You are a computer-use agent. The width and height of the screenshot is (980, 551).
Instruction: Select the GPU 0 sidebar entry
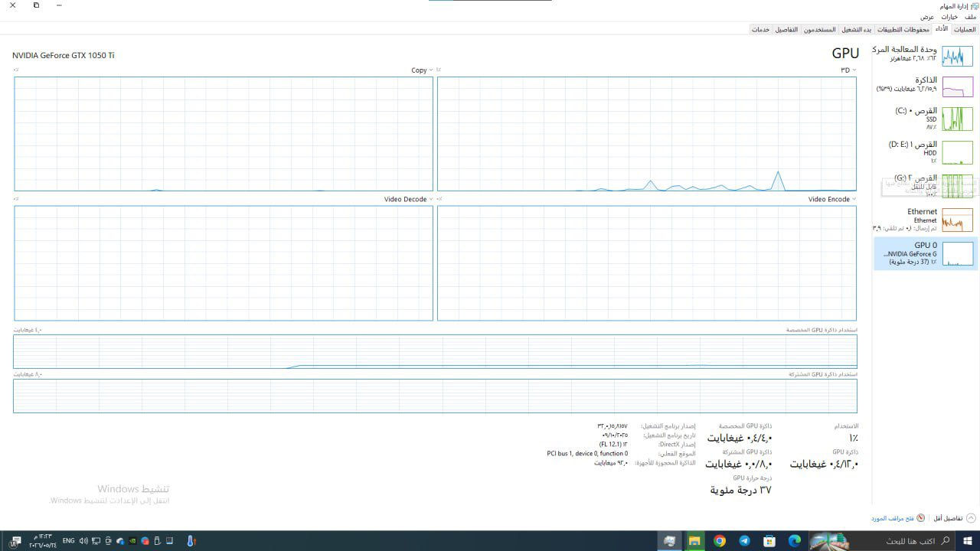(x=926, y=253)
